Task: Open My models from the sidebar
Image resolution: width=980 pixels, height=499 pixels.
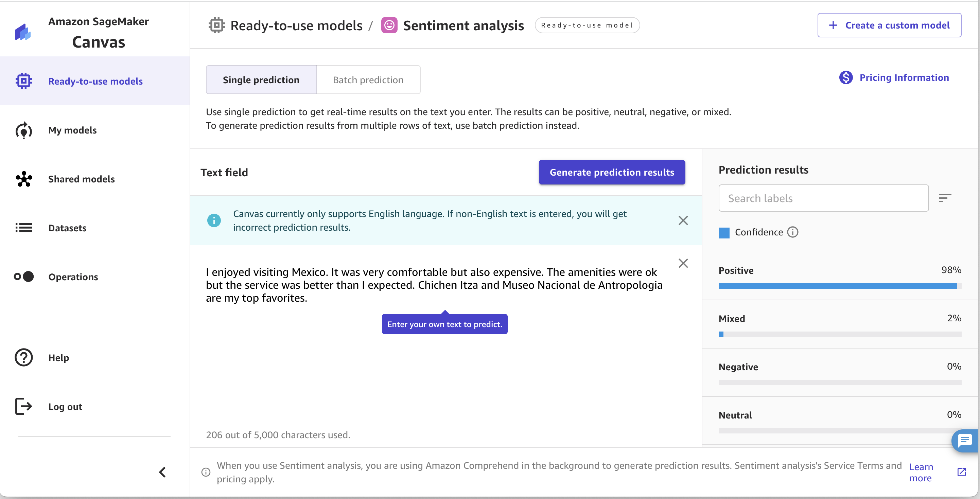Action: tap(73, 130)
